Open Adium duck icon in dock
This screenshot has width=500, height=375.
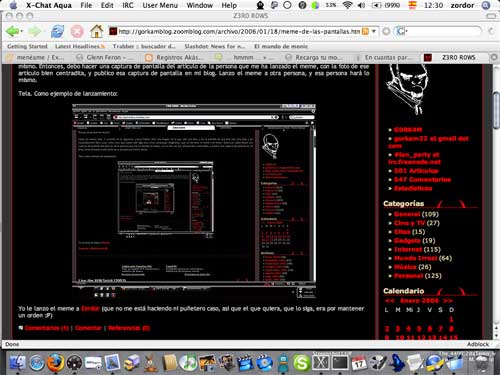coord(283,363)
